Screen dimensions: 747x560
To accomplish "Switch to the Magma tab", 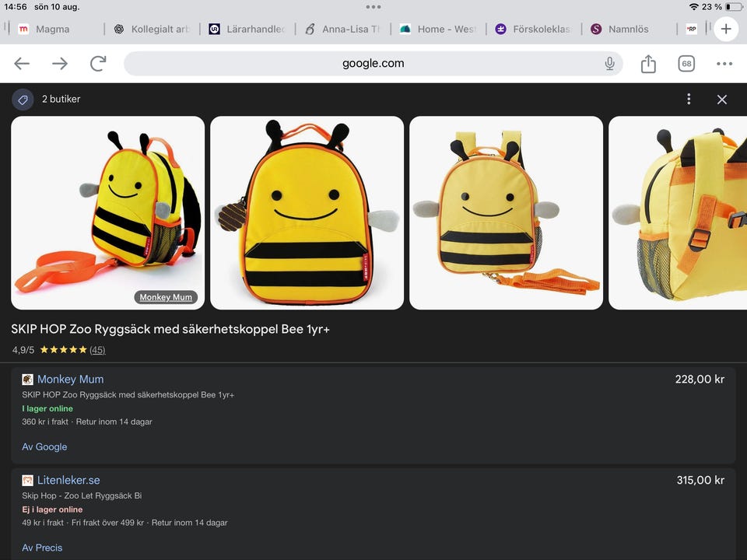I will (x=54, y=29).
